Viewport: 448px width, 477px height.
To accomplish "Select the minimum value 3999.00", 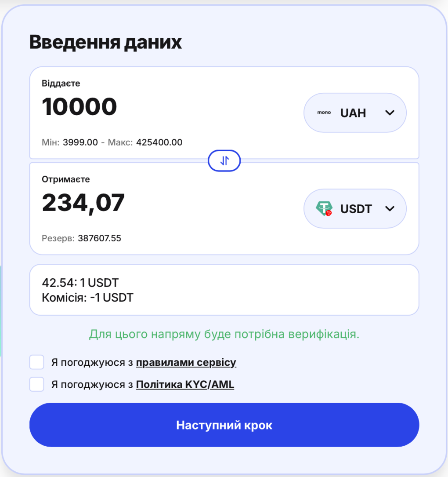I will [80, 142].
